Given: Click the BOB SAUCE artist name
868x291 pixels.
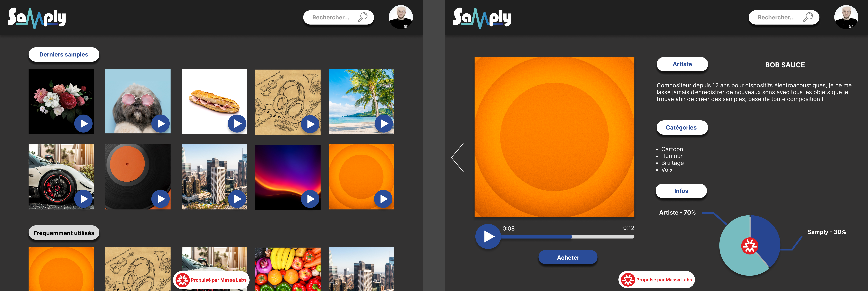Looking at the screenshot, I should click(785, 65).
